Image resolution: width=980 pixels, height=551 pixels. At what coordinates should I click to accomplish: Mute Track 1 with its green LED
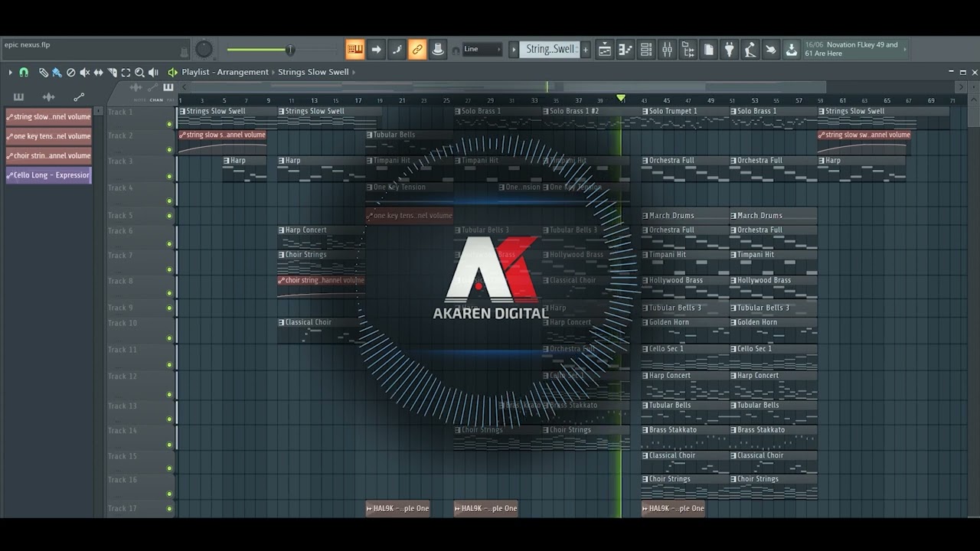point(169,124)
